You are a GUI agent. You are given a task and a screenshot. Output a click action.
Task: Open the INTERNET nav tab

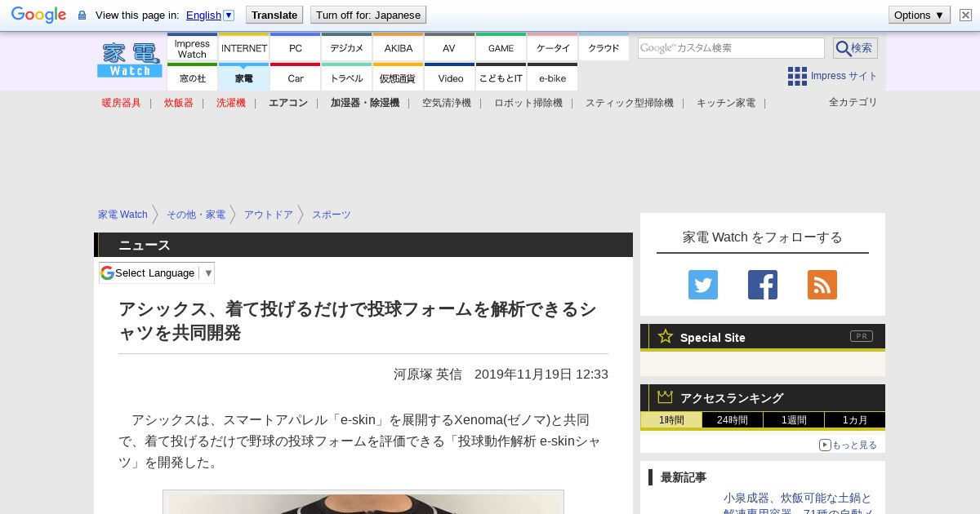[x=244, y=48]
